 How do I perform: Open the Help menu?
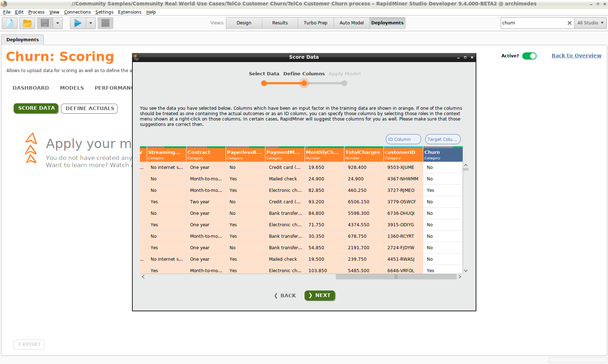[x=151, y=12]
